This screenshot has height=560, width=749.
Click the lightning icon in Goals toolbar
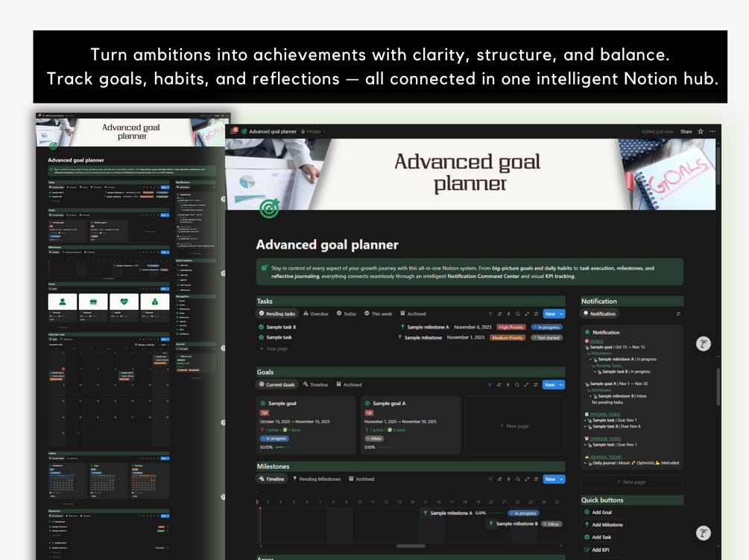pos(508,384)
